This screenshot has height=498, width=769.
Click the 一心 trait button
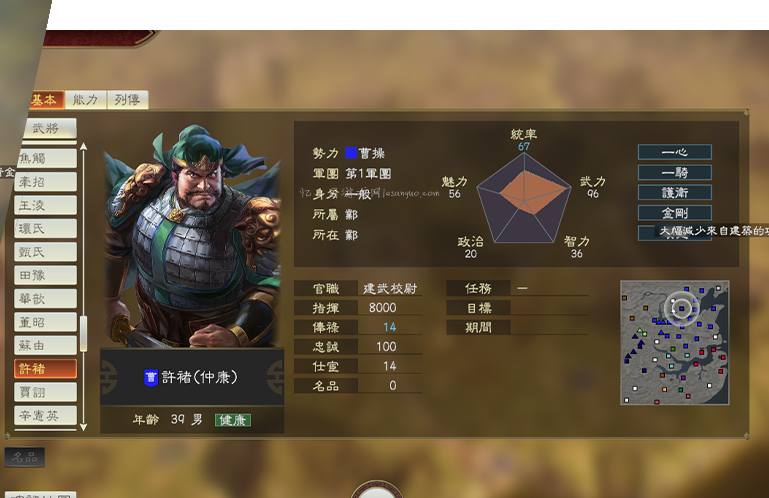(674, 152)
